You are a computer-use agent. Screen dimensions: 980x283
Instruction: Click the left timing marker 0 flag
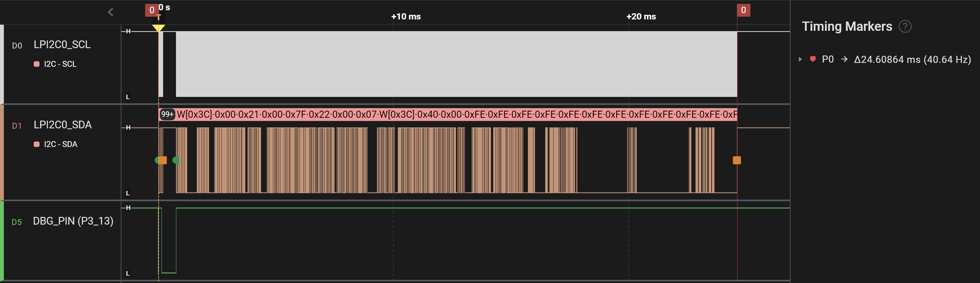pos(152,10)
